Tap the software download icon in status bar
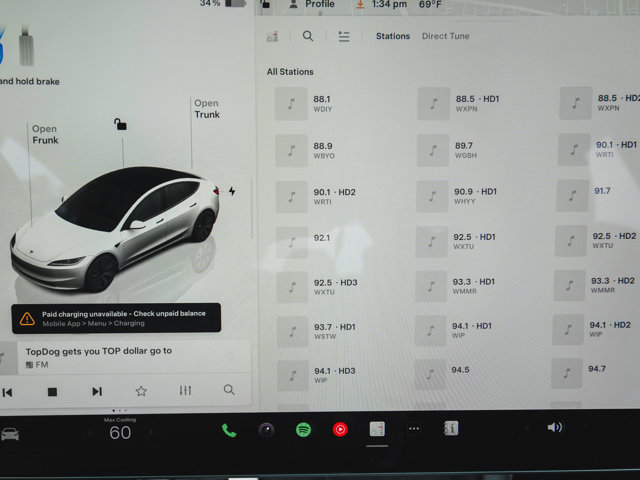Image resolution: width=640 pixels, height=480 pixels. click(360, 4)
